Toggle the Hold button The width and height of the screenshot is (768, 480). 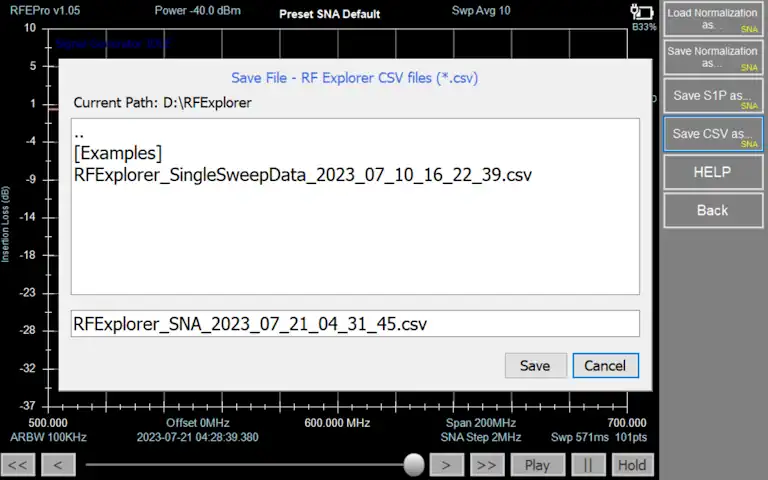(632, 465)
